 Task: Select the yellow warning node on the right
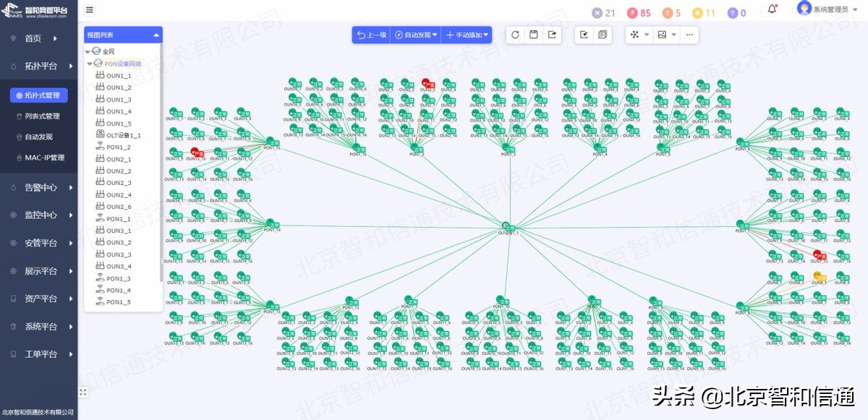tap(819, 276)
